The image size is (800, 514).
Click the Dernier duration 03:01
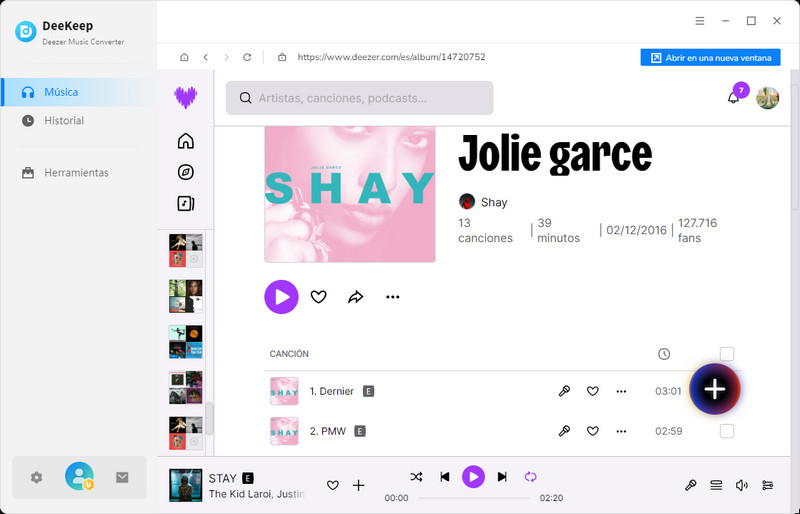click(x=668, y=391)
